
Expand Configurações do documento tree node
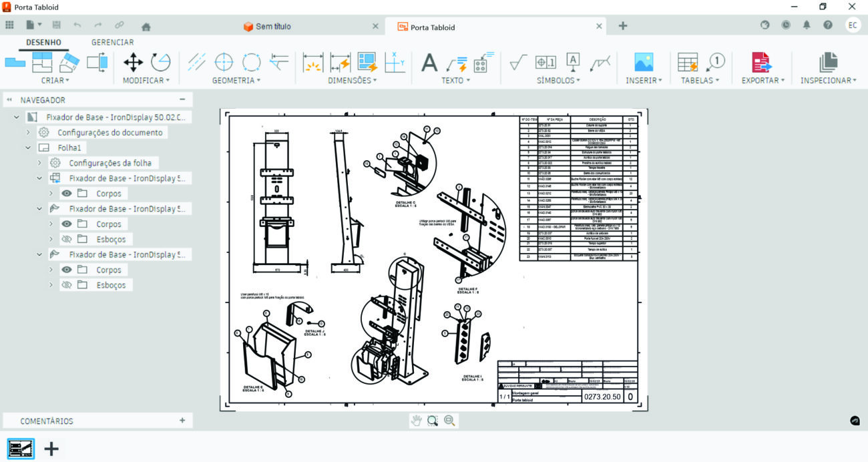point(28,132)
